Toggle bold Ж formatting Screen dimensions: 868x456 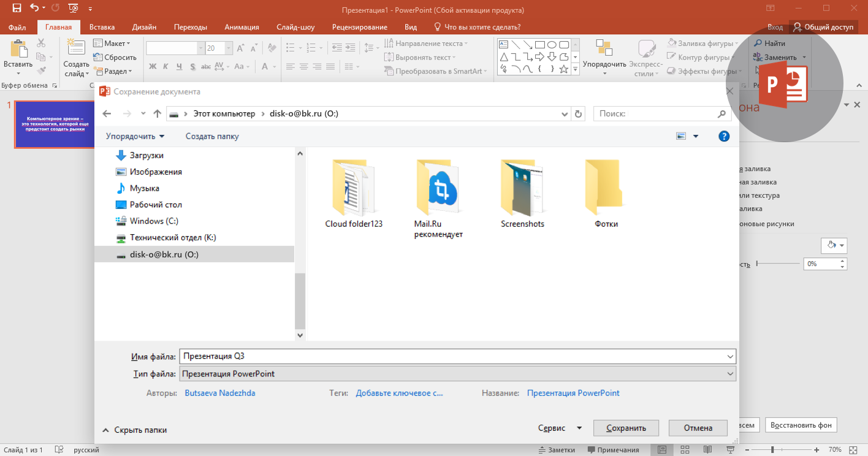tap(152, 67)
